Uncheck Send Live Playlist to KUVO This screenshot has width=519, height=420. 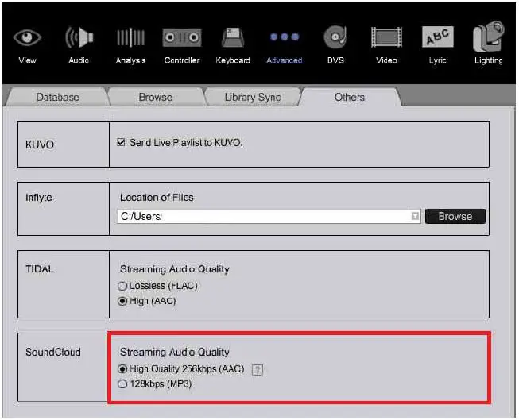click(x=121, y=143)
